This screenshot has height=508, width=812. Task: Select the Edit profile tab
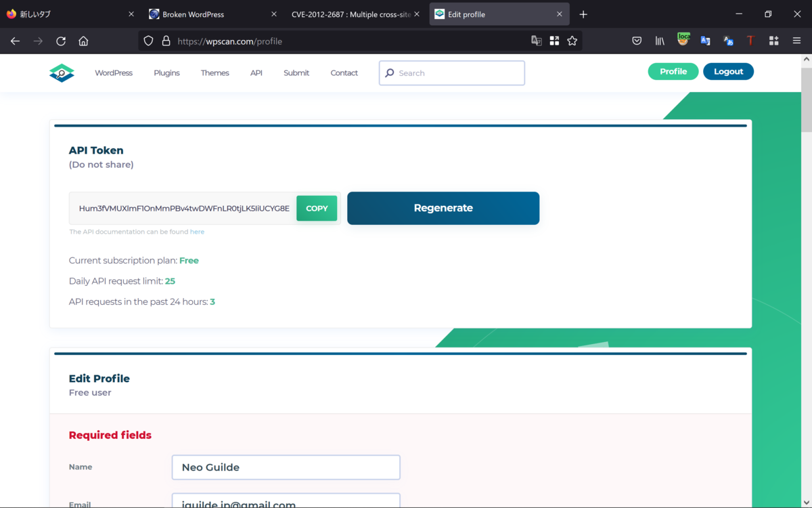click(499, 14)
